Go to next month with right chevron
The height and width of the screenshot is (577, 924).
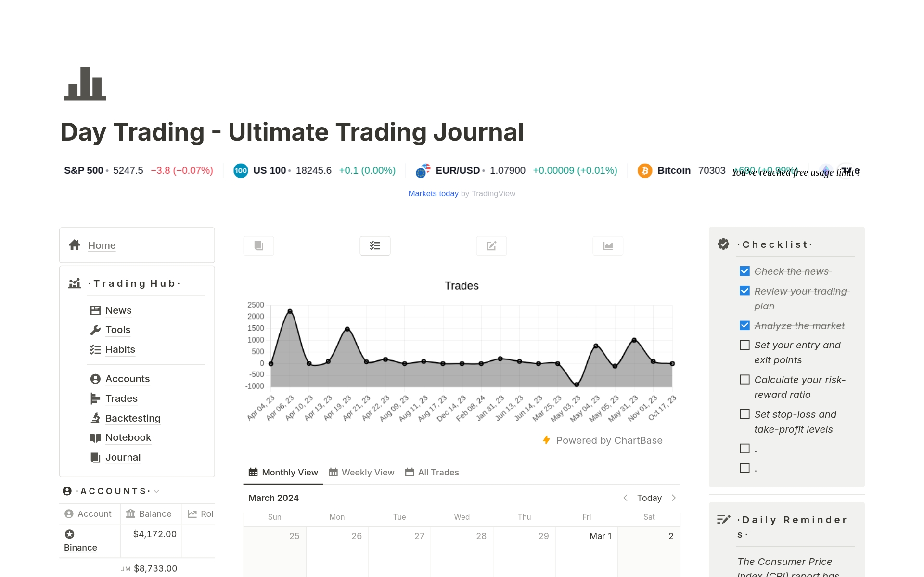pos(674,498)
